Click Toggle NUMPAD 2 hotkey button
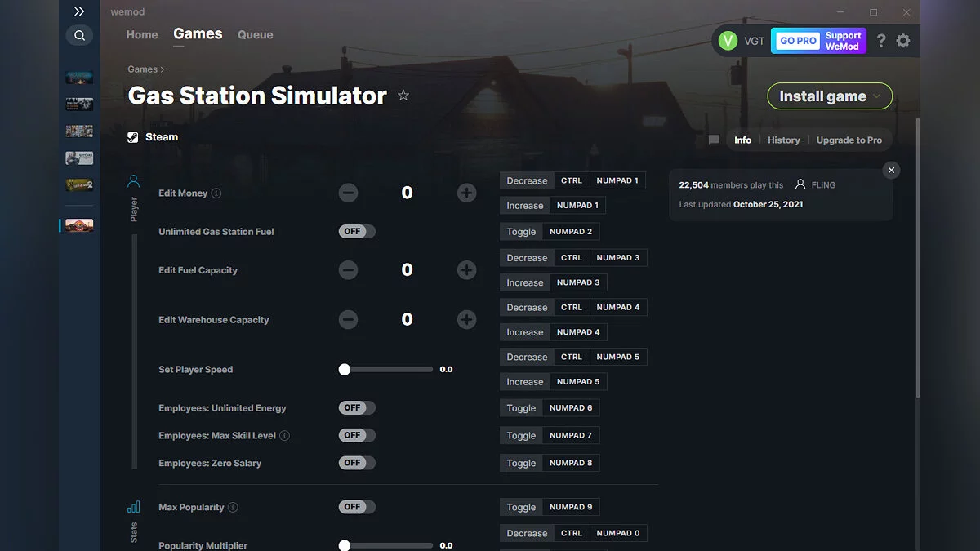The height and width of the screenshot is (551, 980). (550, 232)
